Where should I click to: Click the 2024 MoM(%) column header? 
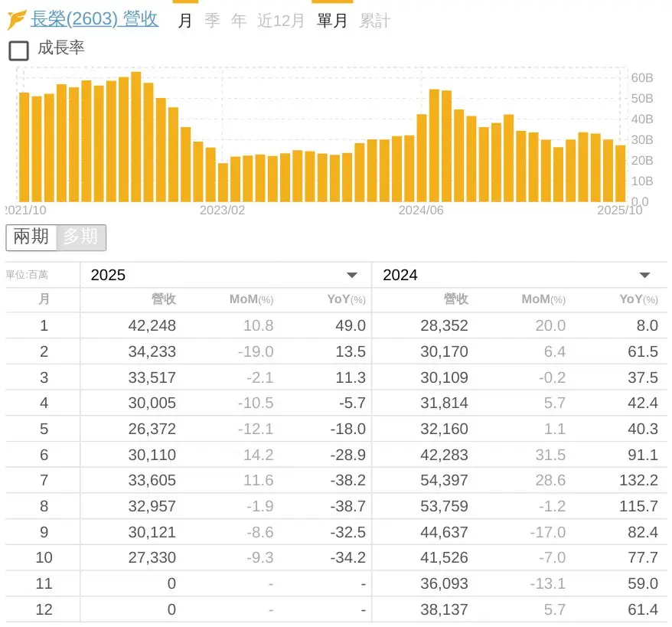point(543,299)
